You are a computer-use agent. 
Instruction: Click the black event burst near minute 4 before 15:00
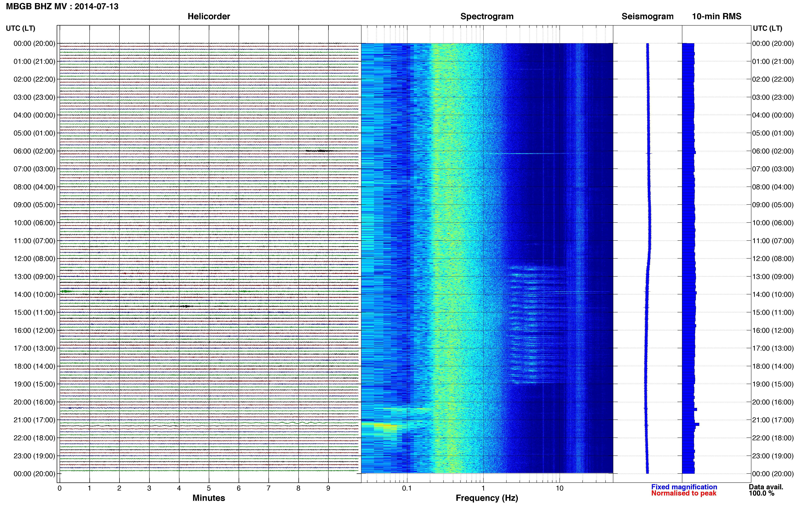[186, 306]
